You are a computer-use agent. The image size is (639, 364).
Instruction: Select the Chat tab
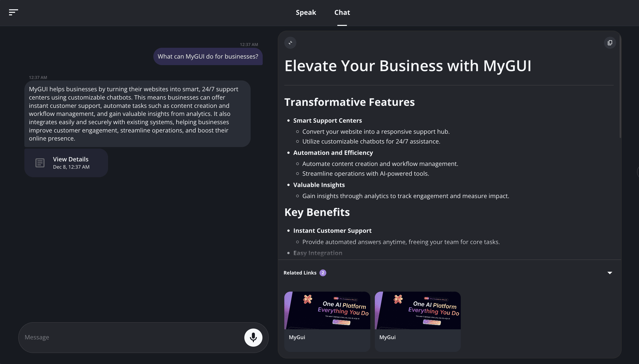pos(342,13)
